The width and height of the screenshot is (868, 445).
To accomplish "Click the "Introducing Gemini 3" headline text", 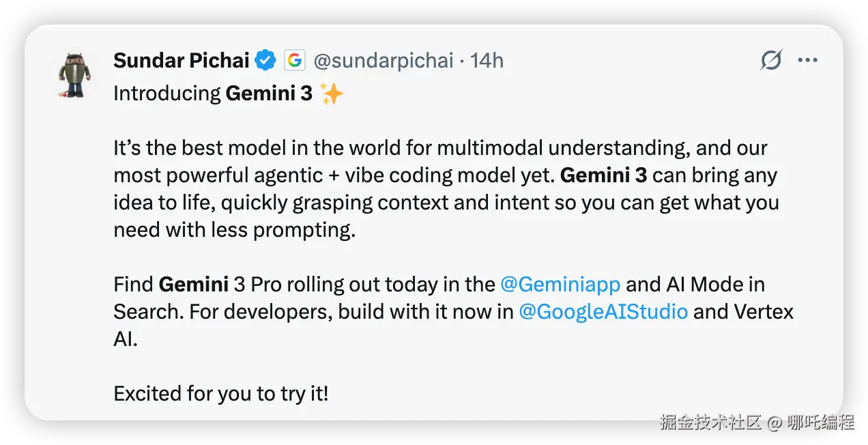I will pyautogui.click(x=213, y=94).
